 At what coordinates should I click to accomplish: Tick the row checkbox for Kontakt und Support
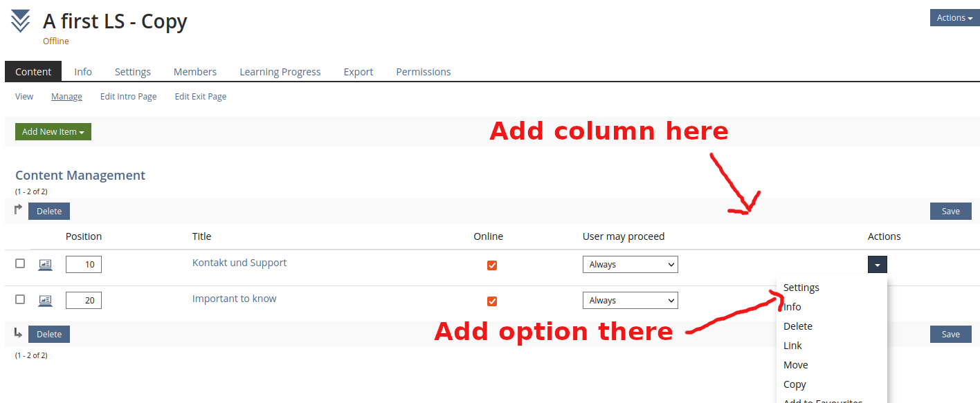click(x=20, y=263)
